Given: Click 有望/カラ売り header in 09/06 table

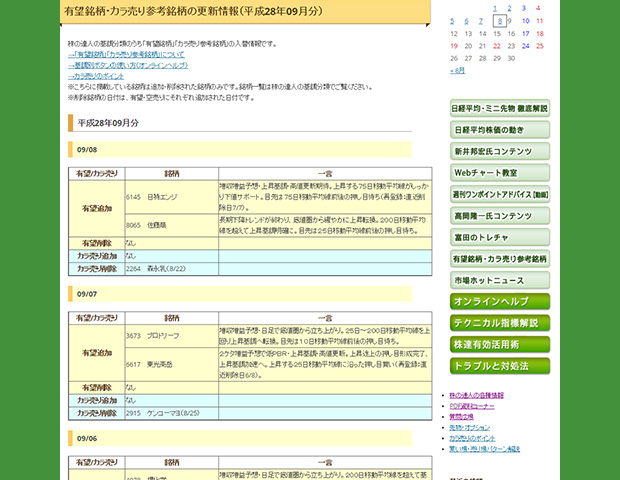Looking at the screenshot, I should click(97, 462).
